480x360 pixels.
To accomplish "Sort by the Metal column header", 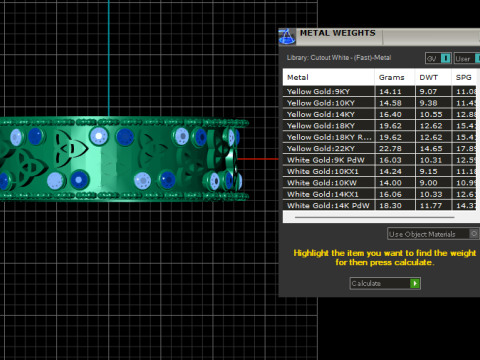I will click(329, 77).
